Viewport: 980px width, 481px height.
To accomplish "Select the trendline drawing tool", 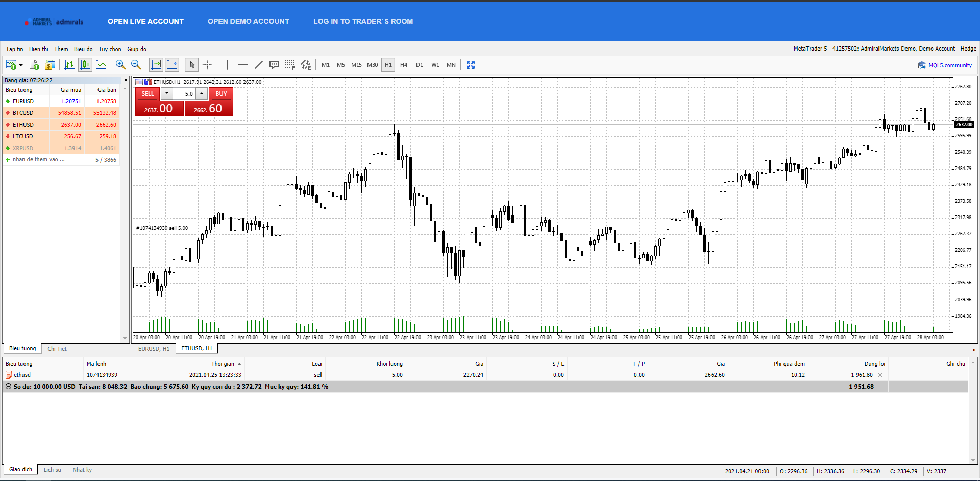I will pyautogui.click(x=259, y=65).
